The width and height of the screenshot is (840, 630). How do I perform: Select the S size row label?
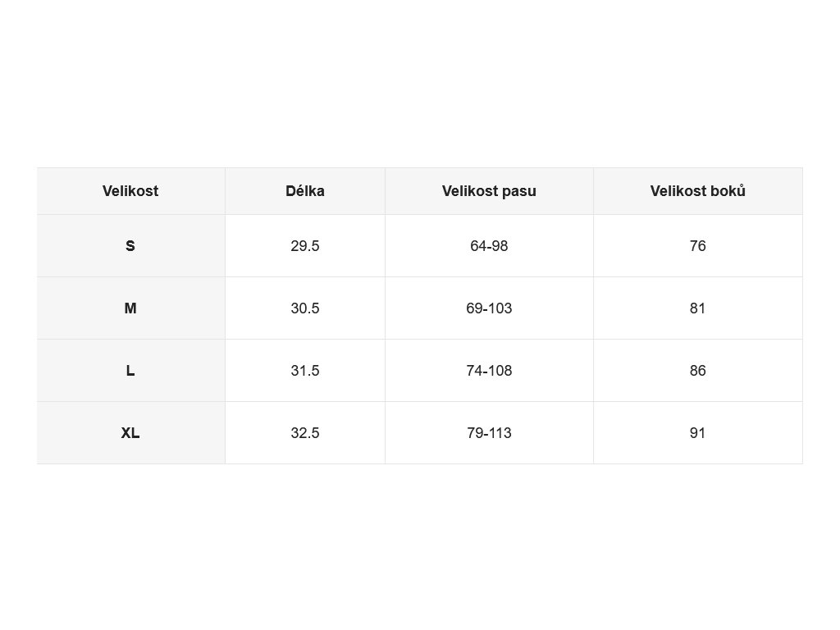[130, 246]
